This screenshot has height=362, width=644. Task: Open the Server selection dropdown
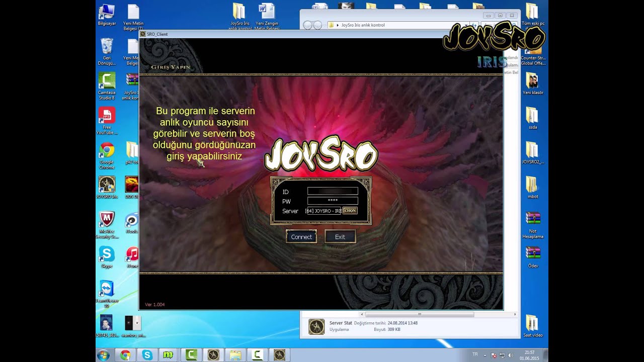point(350,211)
